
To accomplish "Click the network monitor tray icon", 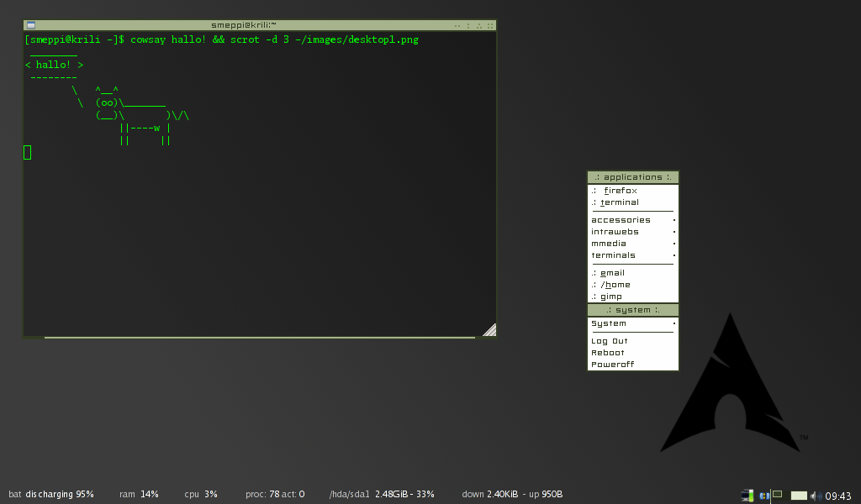I will 747,496.
